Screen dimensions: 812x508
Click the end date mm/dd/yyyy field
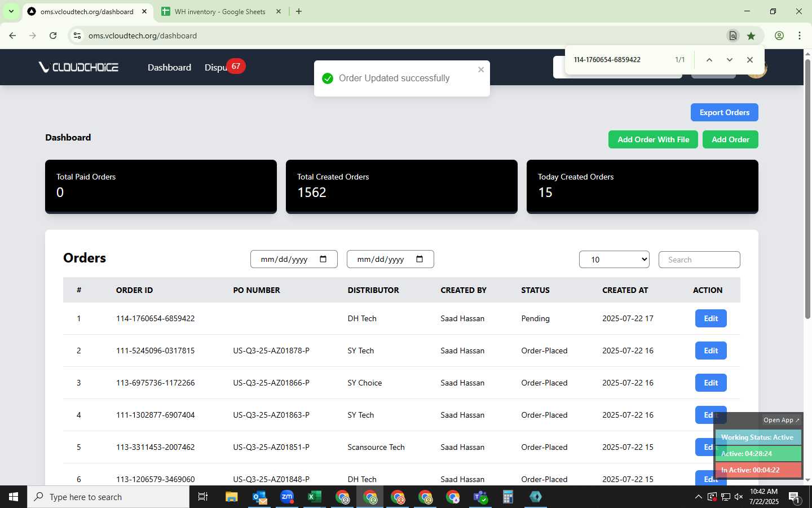(x=390, y=259)
